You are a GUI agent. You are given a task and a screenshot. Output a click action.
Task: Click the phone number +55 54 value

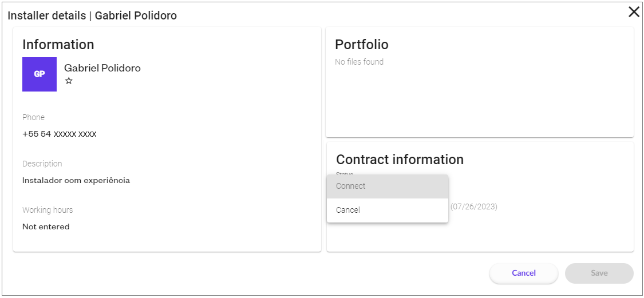coord(60,134)
